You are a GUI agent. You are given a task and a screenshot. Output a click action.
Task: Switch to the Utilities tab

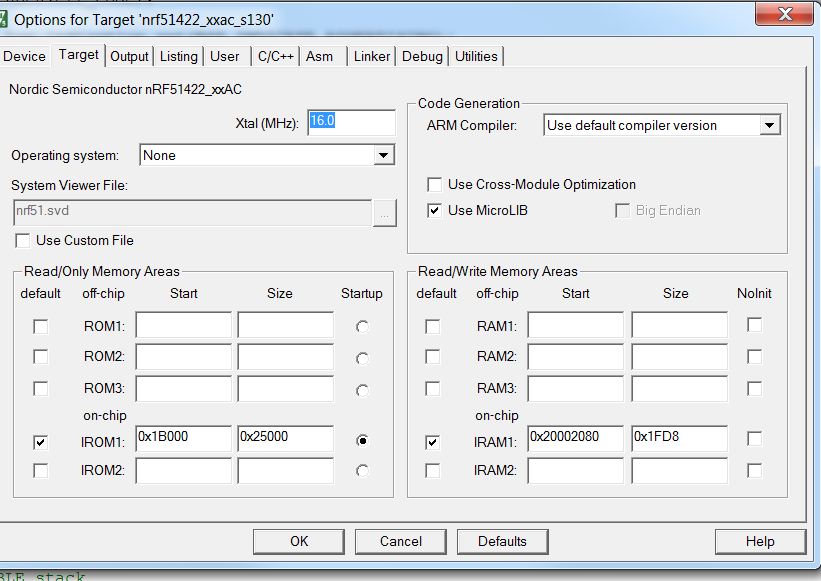click(476, 57)
